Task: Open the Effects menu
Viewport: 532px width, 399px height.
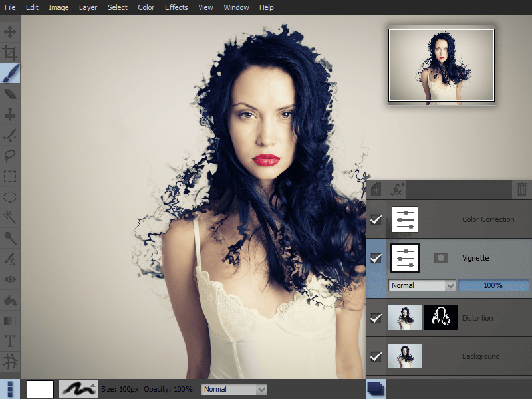Action: (176, 7)
